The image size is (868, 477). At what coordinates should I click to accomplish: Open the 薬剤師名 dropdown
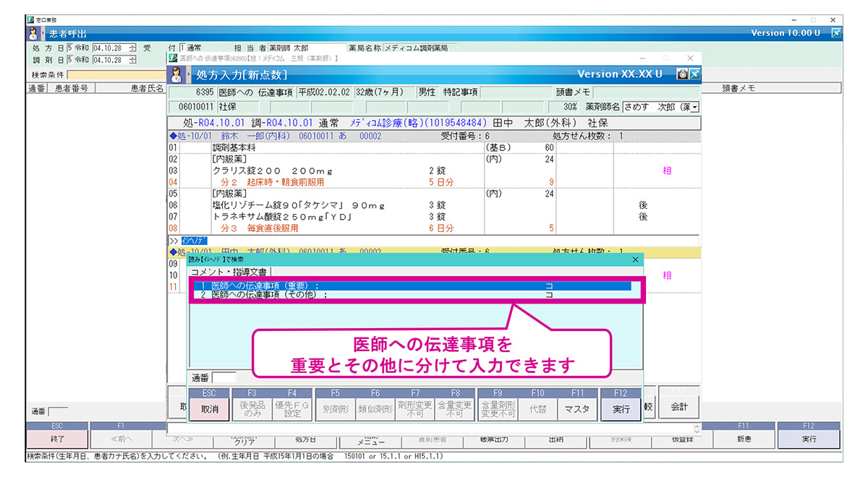click(695, 107)
